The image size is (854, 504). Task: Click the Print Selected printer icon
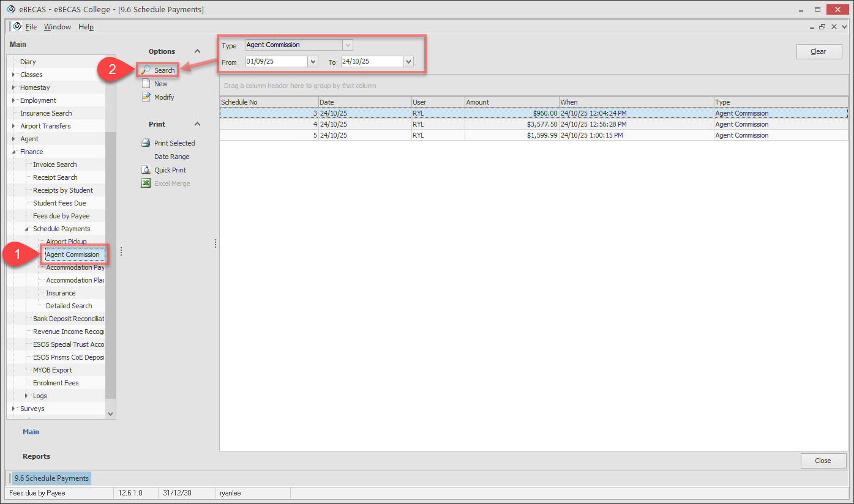(x=146, y=143)
